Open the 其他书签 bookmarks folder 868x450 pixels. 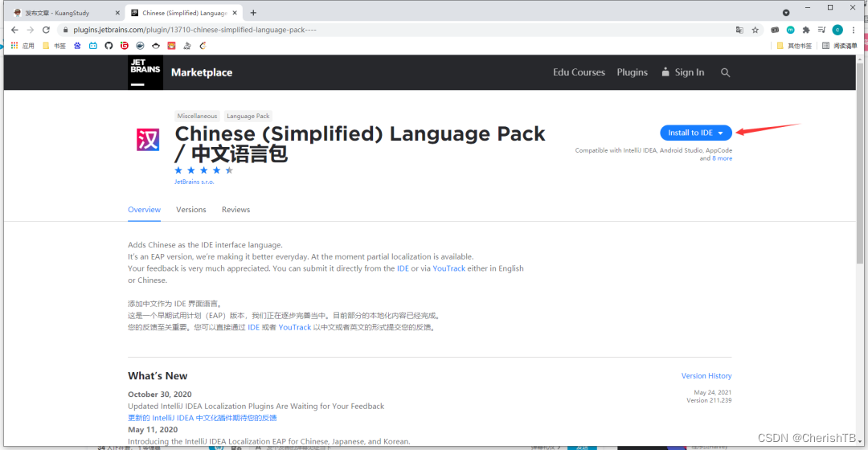click(x=794, y=45)
